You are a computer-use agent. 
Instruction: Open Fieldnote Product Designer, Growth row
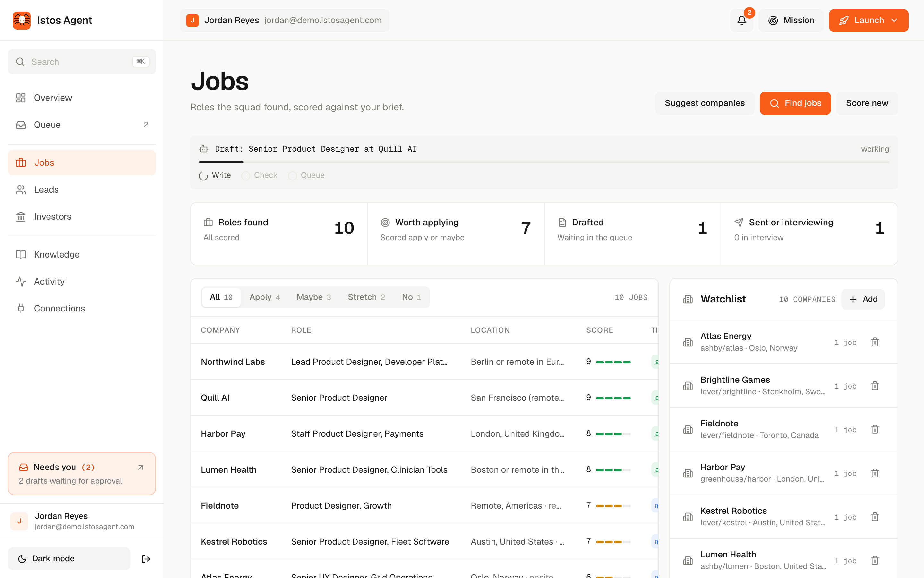pos(424,505)
